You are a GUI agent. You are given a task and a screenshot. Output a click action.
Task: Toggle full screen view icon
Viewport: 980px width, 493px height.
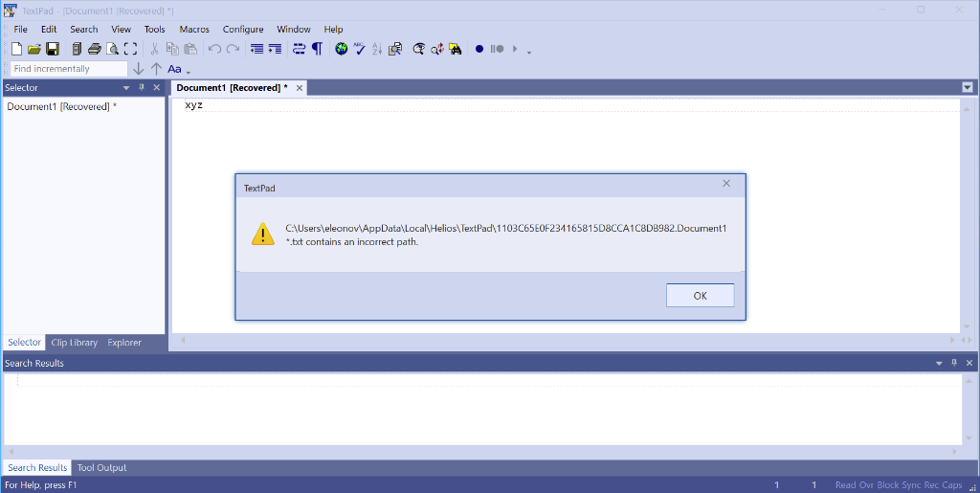[x=130, y=49]
